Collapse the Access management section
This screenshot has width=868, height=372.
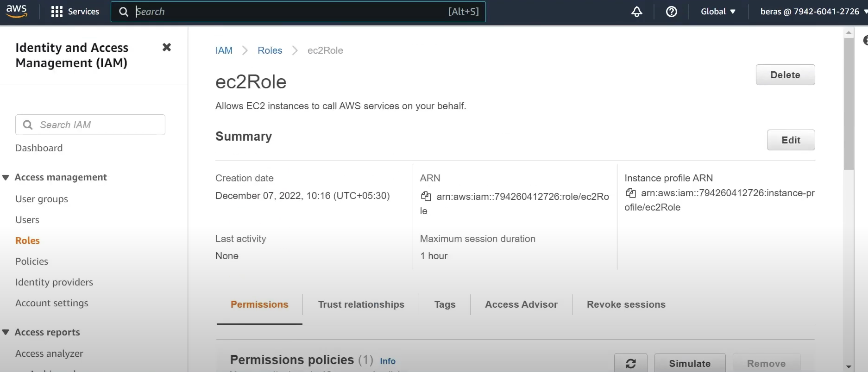(x=6, y=178)
